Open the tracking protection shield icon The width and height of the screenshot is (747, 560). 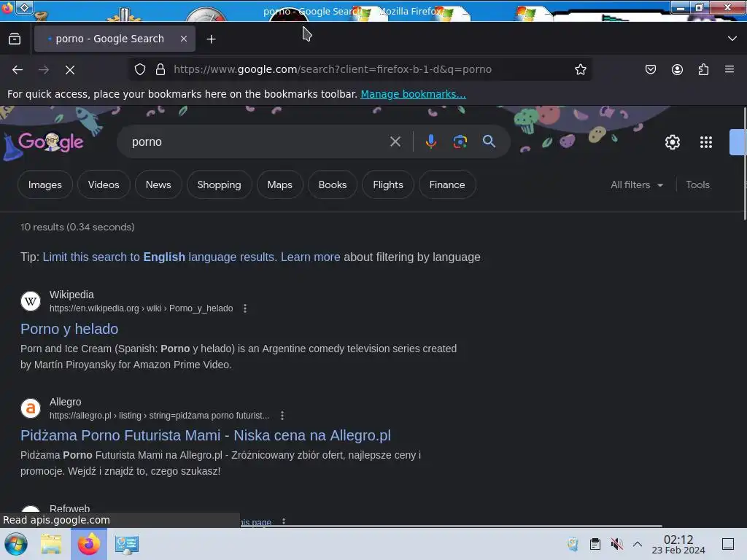[139, 69]
